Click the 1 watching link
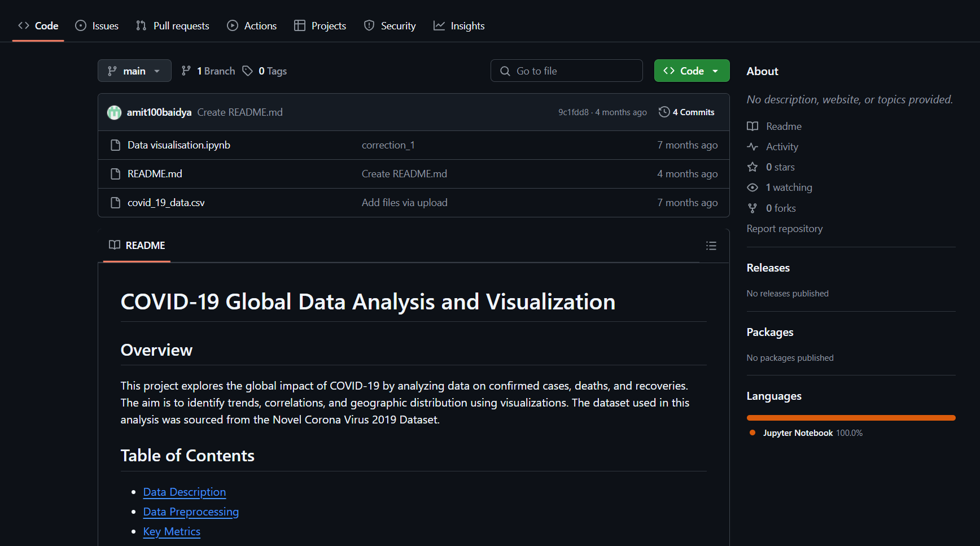The width and height of the screenshot is (980, 546). point(780,187)
